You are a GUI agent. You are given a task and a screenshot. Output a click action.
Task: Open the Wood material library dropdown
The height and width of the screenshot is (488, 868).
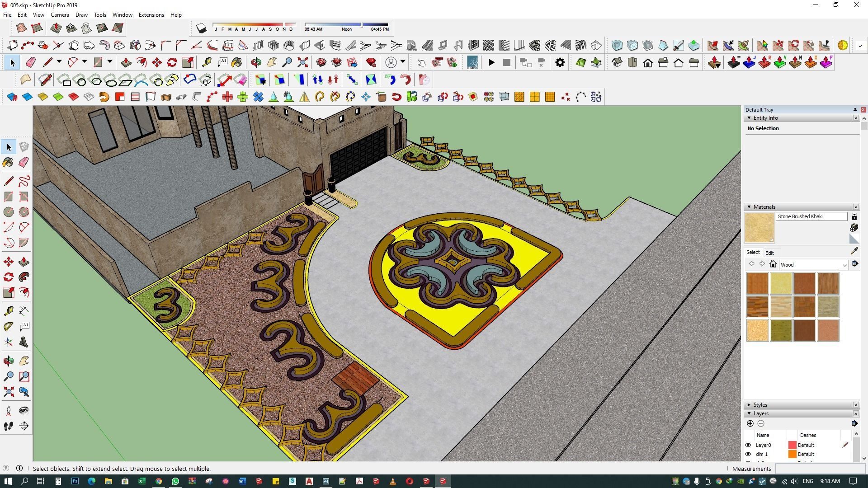(844, 265)
